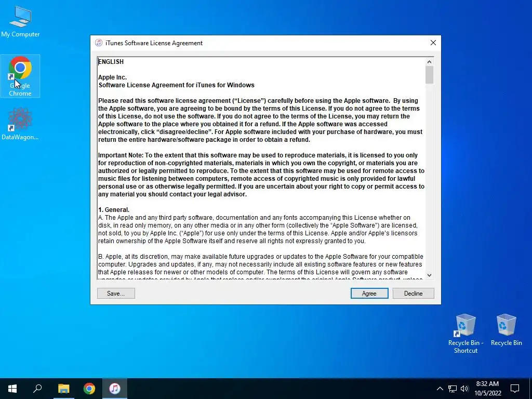Image resolution: width=532 pixels, height=399 pixels.
Task: Click the iTunes taskbar icon
Action: point(115,389)
